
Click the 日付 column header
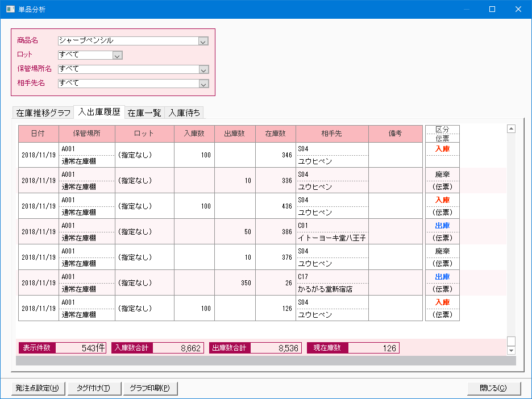(x=38, y=134)
